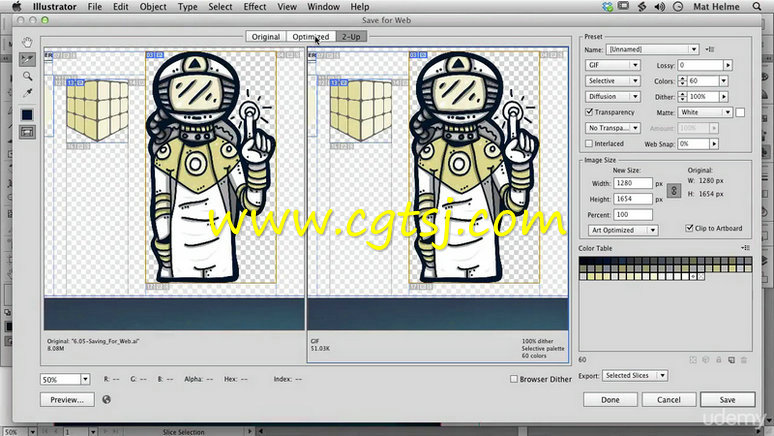Click the Preview... button
The height and width of the screenshot is (436, 774).
click(x=67, y=399)
